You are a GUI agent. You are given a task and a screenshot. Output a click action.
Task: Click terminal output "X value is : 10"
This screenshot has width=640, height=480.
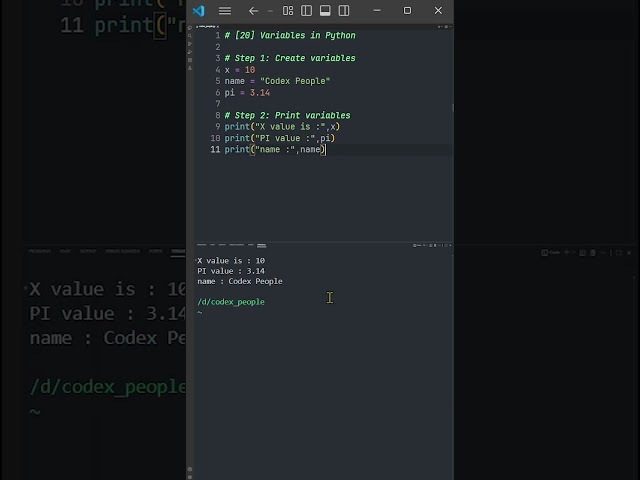tap(231, 261)
